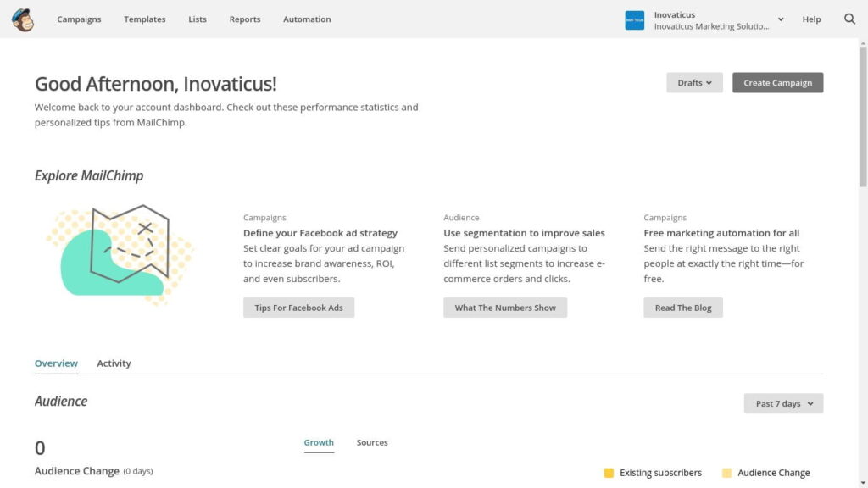Click 'Free marketing automation for all' heading

pyautogui.click(x=721, y=233)
